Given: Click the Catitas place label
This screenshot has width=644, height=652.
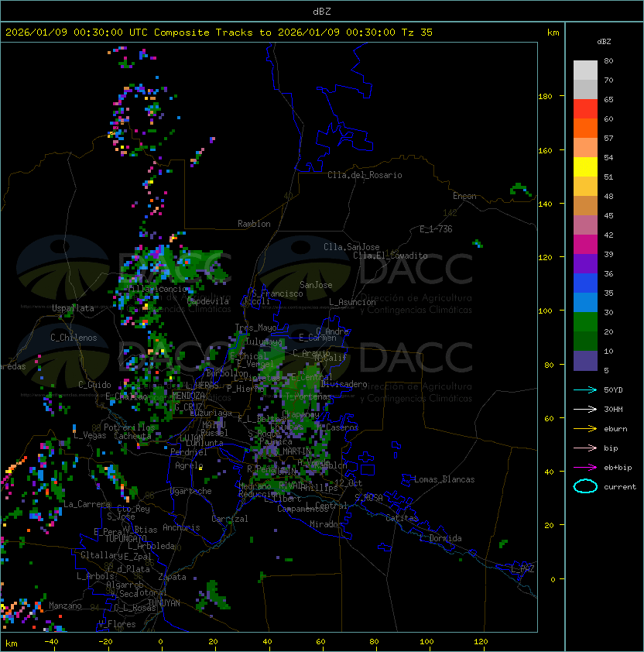Looking at the screenshot, I should (x=402, y=518).
